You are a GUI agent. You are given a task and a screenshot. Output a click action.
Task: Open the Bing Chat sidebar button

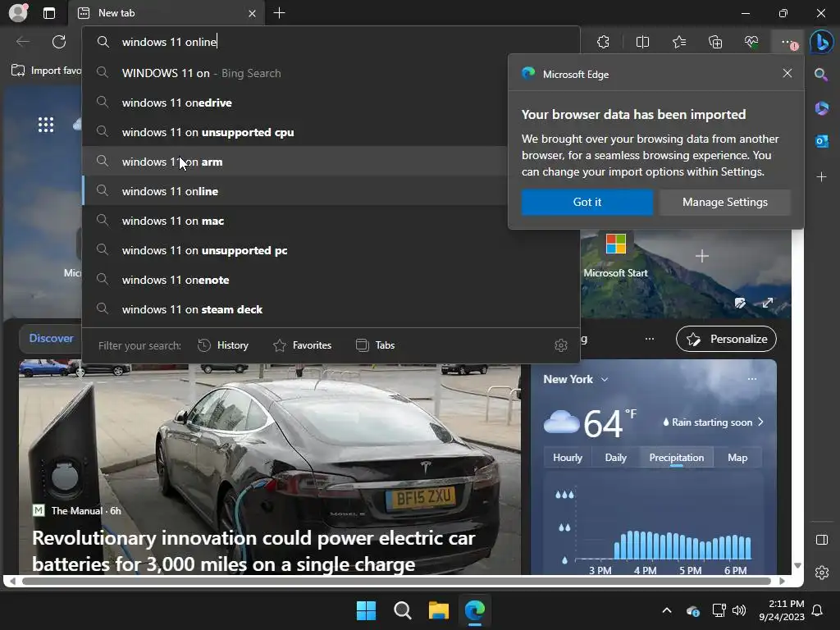click(821, 42)
